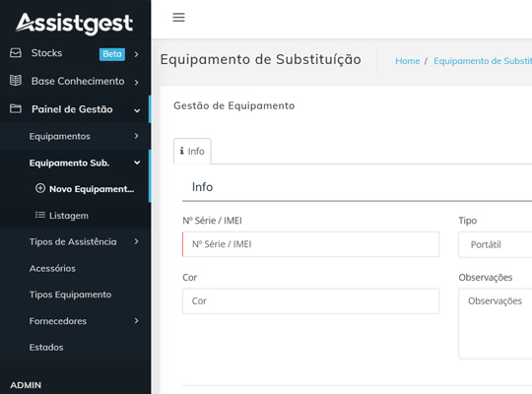Image resolution: width=532 pixels, height=394 pixels.
Task: Switch to the Info tab
Action: point(192,151)
